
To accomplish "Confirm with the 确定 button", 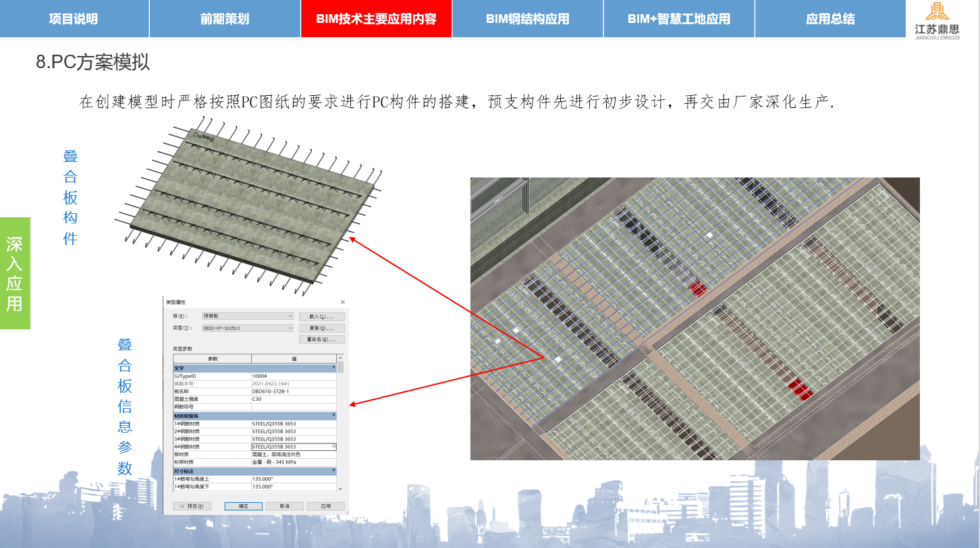I will (244, 506).
